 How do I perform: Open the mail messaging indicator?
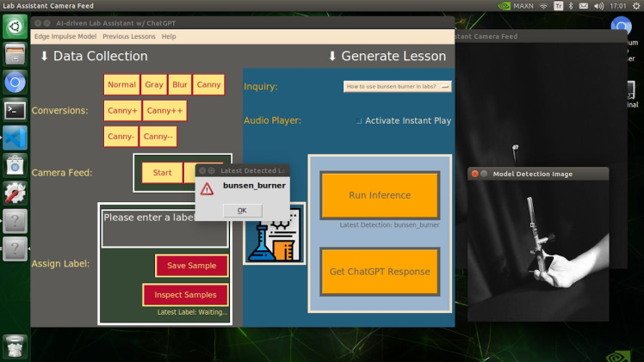click(x=584, y=6)
